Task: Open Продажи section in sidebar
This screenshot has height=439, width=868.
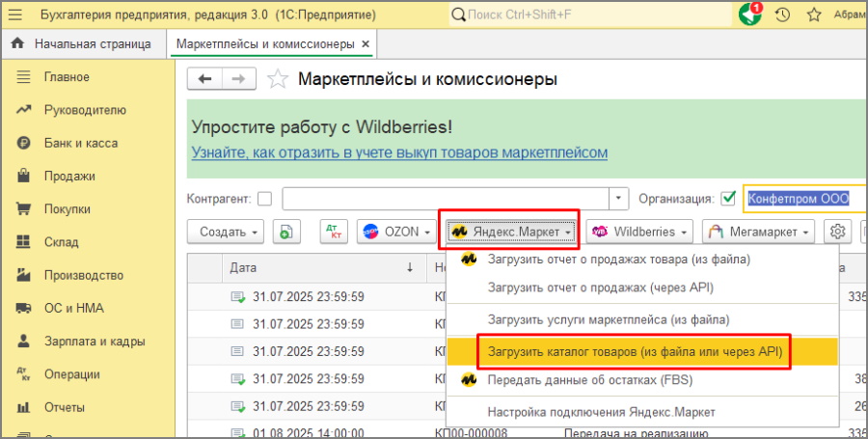Action: pos(69,176)
